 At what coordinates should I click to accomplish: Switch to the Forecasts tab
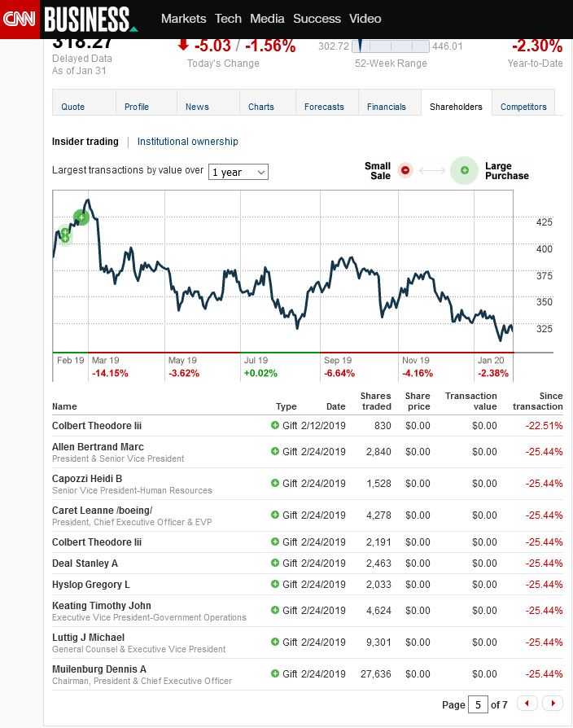(324, 107)
